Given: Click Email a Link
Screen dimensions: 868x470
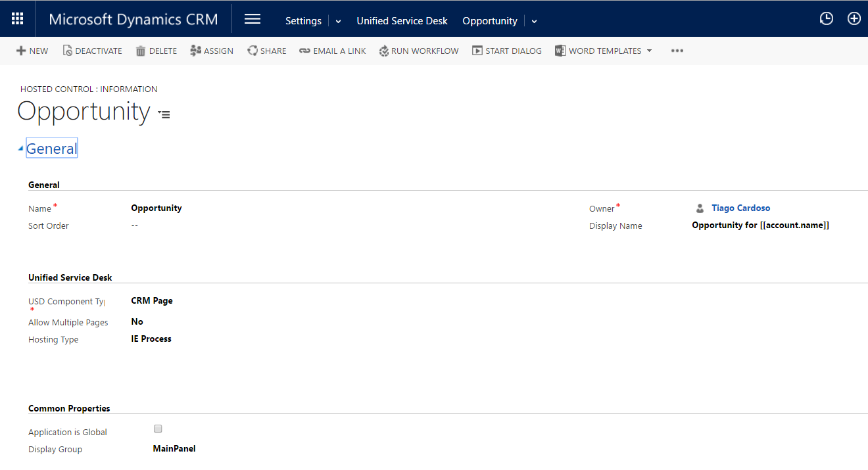Looking at the screenshot, I should point(333,51).
